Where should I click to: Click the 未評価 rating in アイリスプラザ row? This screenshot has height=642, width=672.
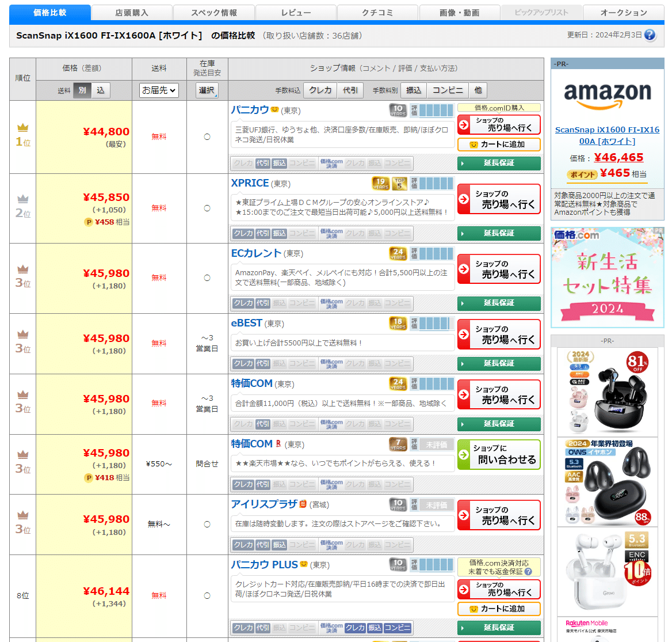coord(436,505)
